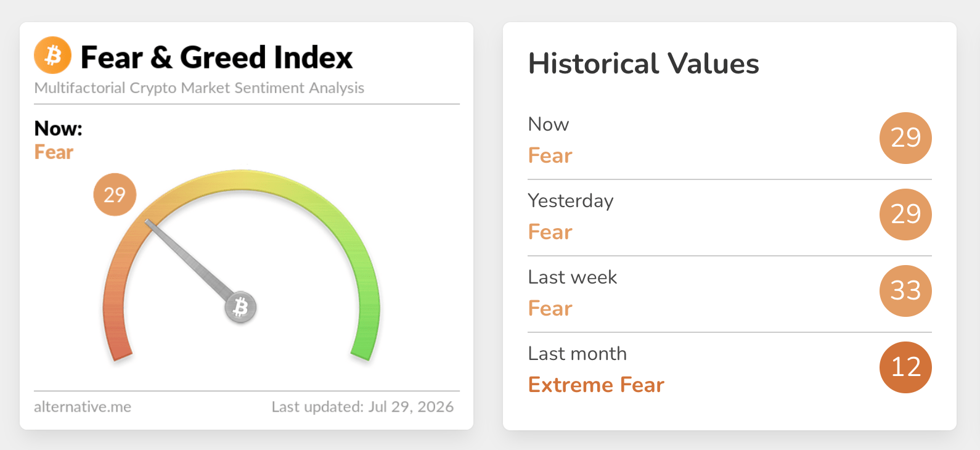Click the Yesterday row label

point(571,201)
